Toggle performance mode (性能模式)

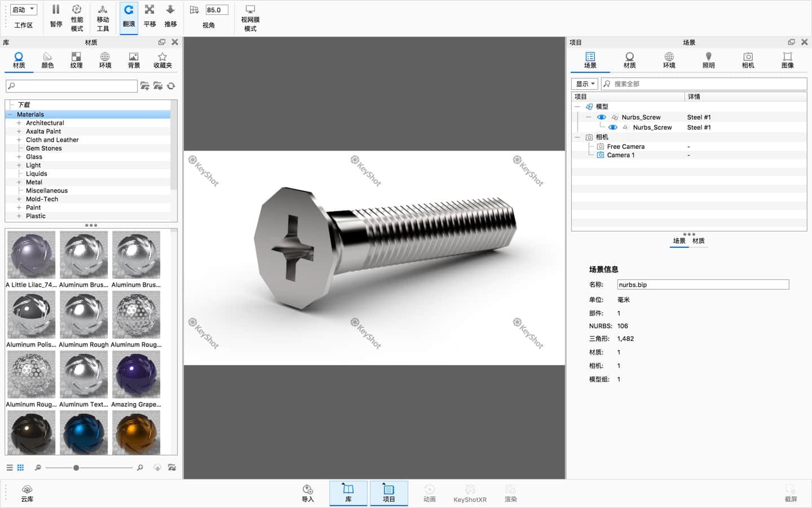(77, 18)
